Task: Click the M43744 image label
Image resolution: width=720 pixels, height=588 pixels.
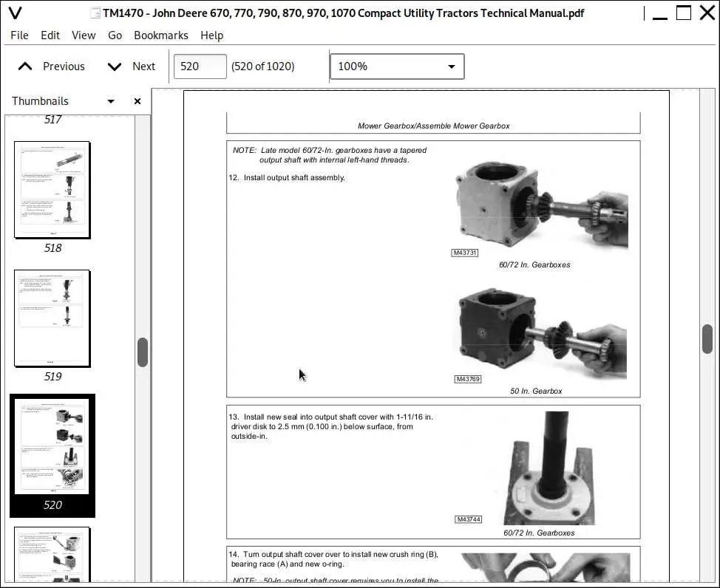Action: [469, 519]
